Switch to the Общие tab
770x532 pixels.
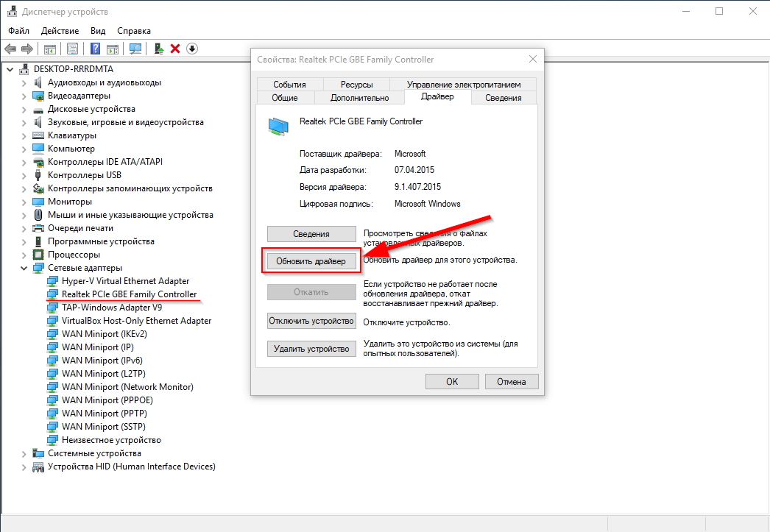point(286,98)
